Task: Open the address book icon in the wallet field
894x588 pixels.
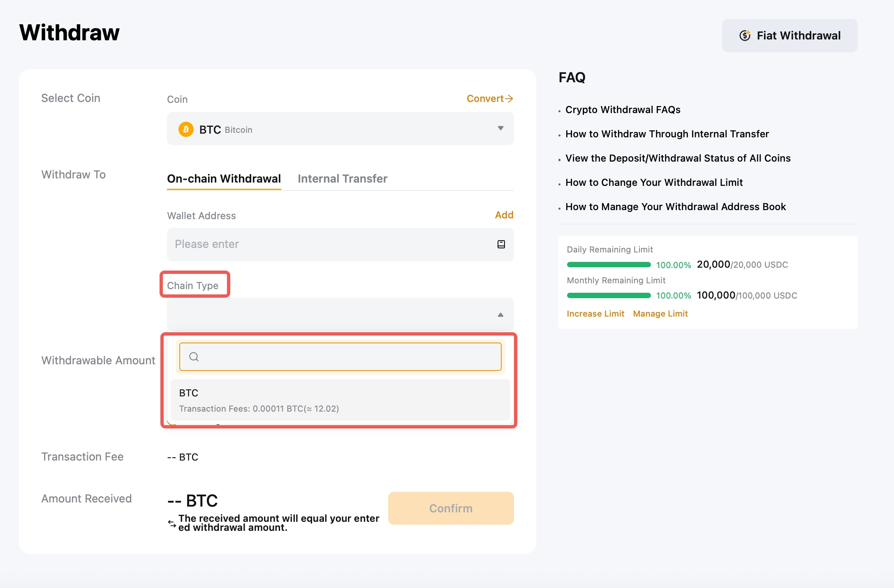Action: (x=501, y=244)
